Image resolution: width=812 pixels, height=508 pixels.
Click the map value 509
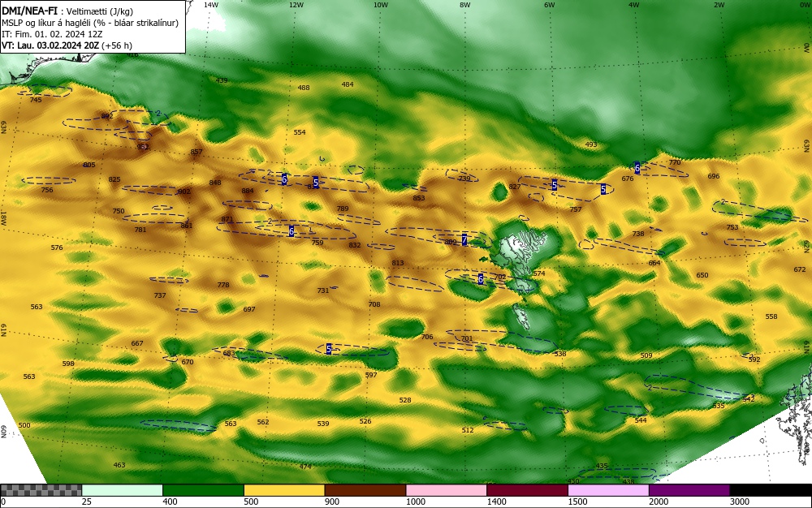click(x=646, y=355)
